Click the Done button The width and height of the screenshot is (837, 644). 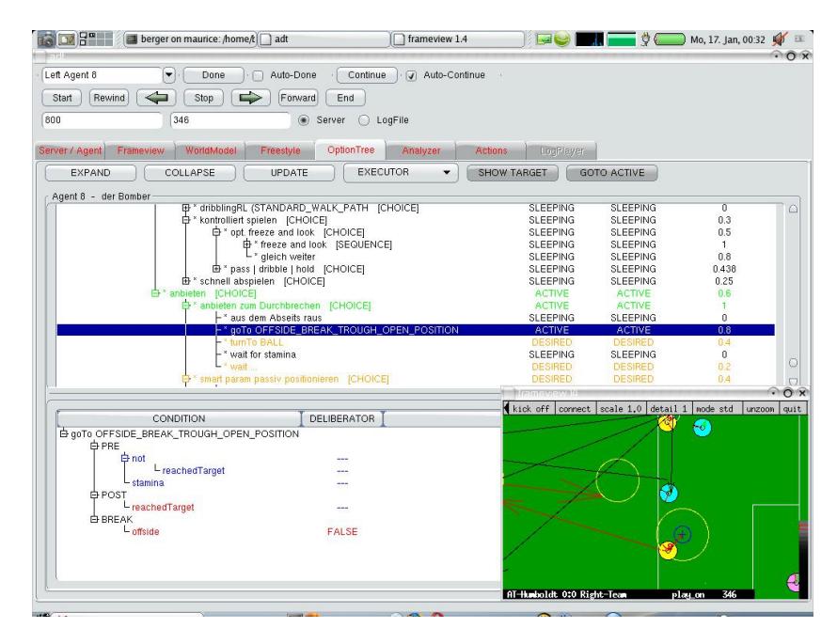[x=213, y=75]
